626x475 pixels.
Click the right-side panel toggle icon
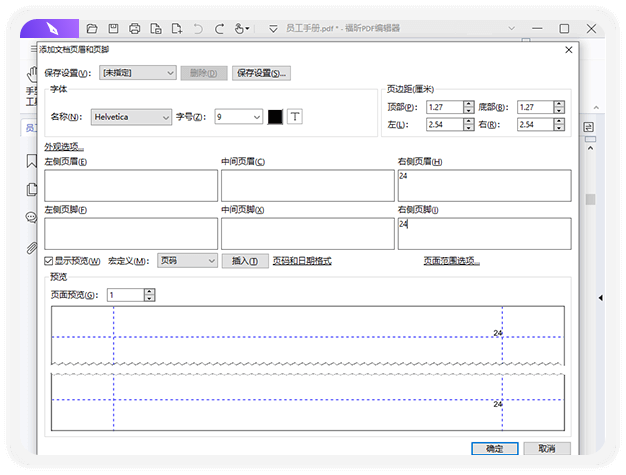[x=588, y=127]
